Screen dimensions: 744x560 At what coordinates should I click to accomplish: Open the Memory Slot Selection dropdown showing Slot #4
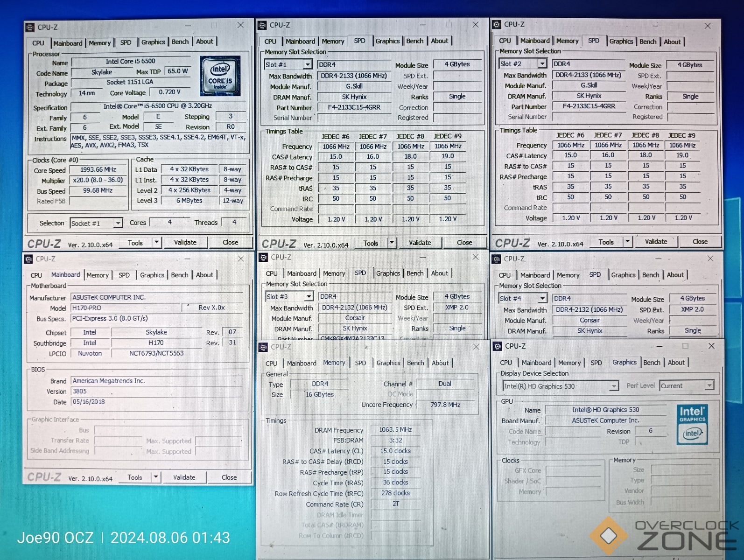tap(523, 298)
